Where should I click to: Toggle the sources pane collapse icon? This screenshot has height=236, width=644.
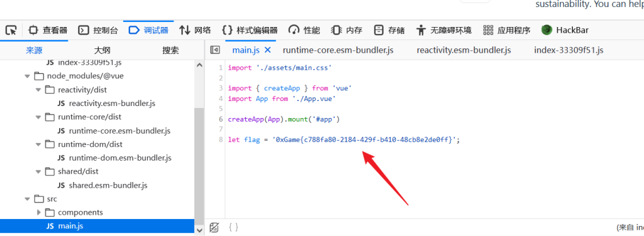215,50
